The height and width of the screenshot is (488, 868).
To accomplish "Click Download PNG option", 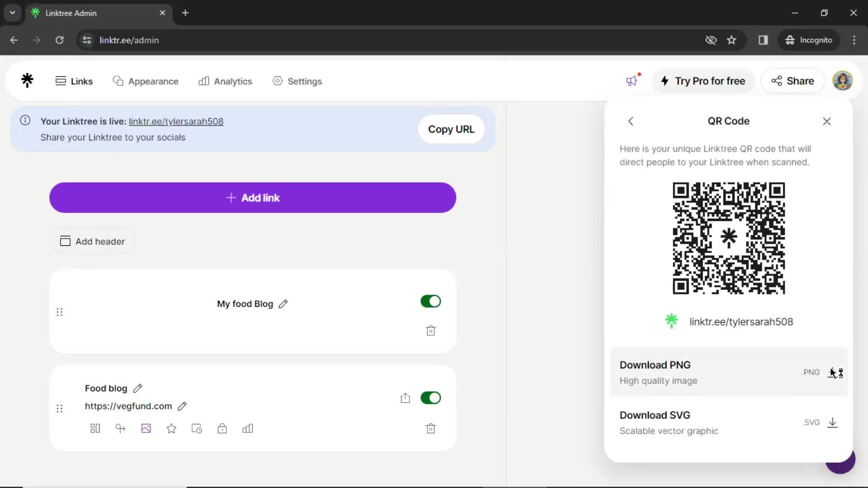I will [x=729, y=372].
